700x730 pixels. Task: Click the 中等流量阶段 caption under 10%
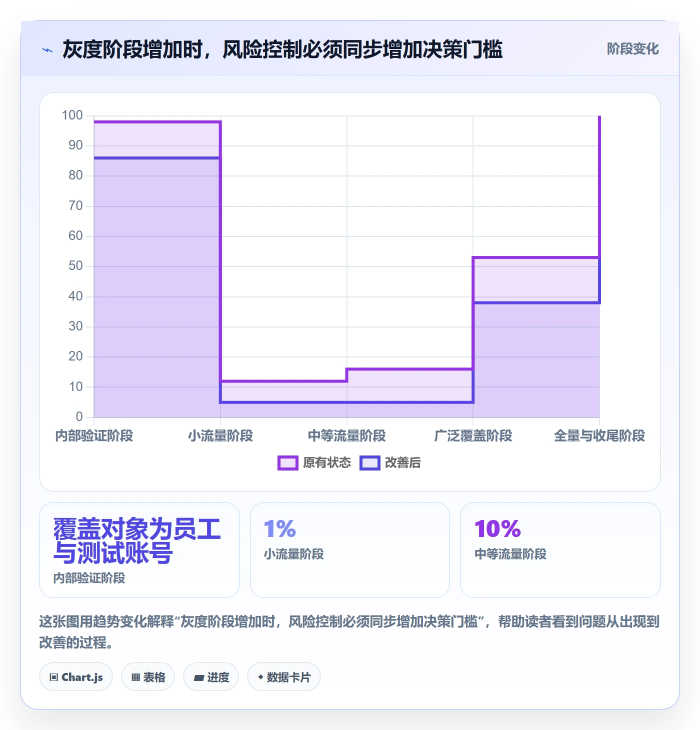coord(510,554)
